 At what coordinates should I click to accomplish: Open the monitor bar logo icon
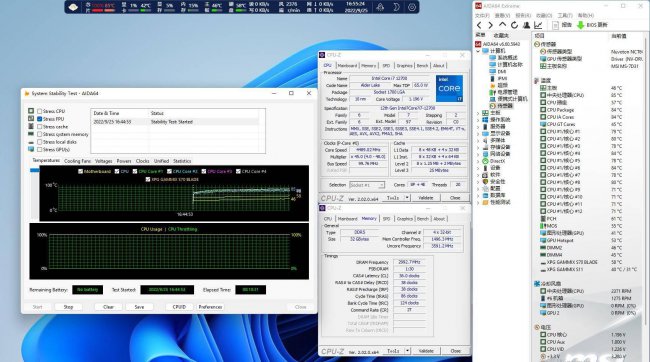coord(73,7)
